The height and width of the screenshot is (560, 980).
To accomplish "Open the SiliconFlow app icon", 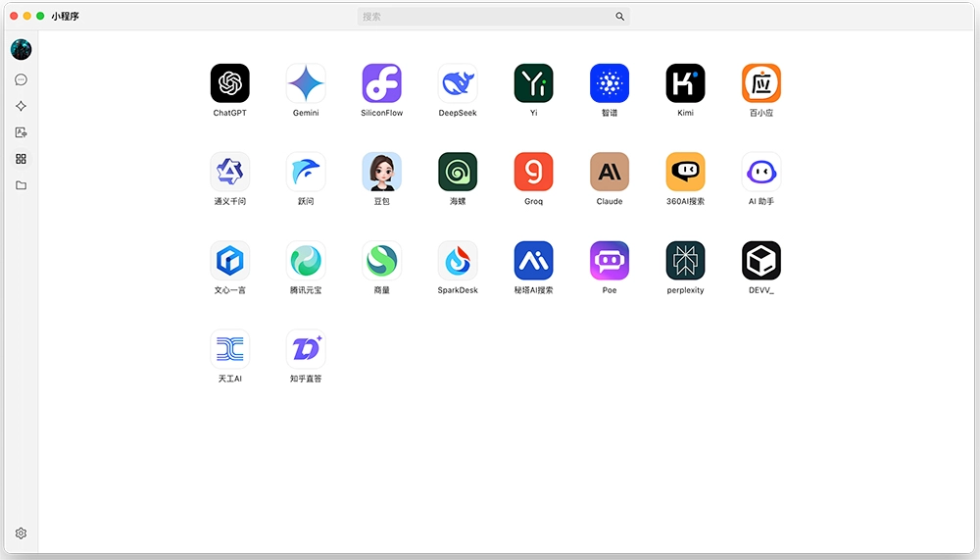I will pyautogui.click(x=382, y=83).
